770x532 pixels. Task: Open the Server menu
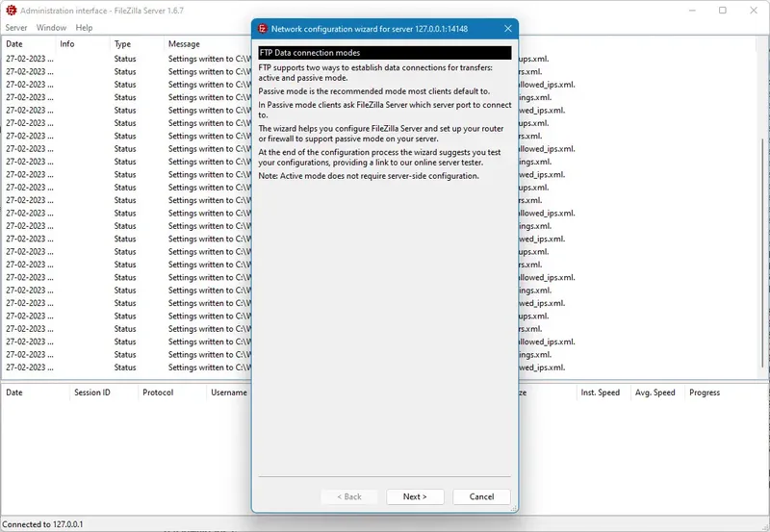pyautogui.click(x=16, y=28)
